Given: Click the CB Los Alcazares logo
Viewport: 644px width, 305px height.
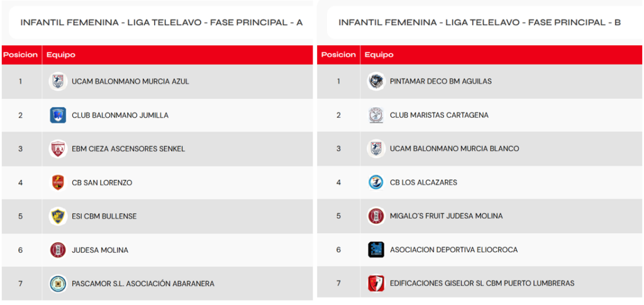Looking at the screenshot, I should coord(376,182).
